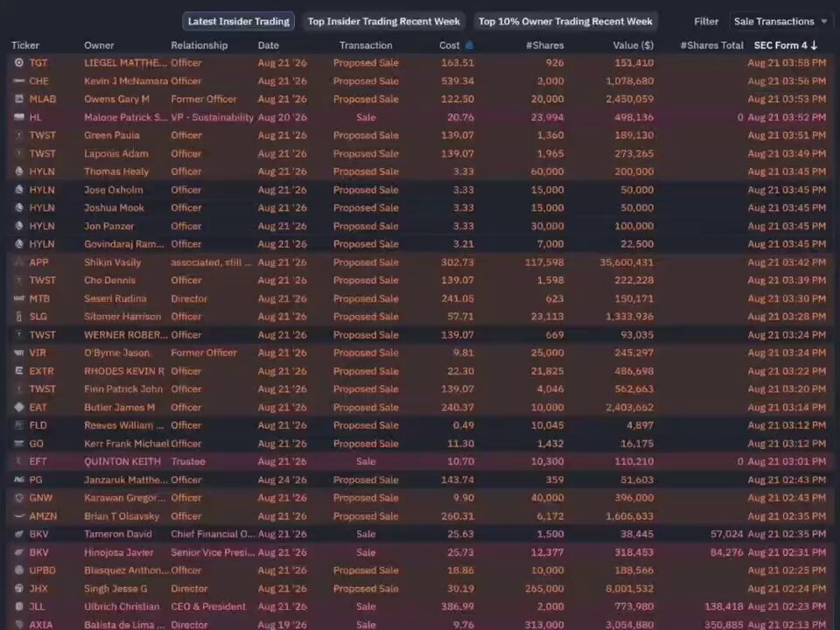Click the GO company logo icon
This screenshot has height=630, width=840.
[x=18, y=444]
